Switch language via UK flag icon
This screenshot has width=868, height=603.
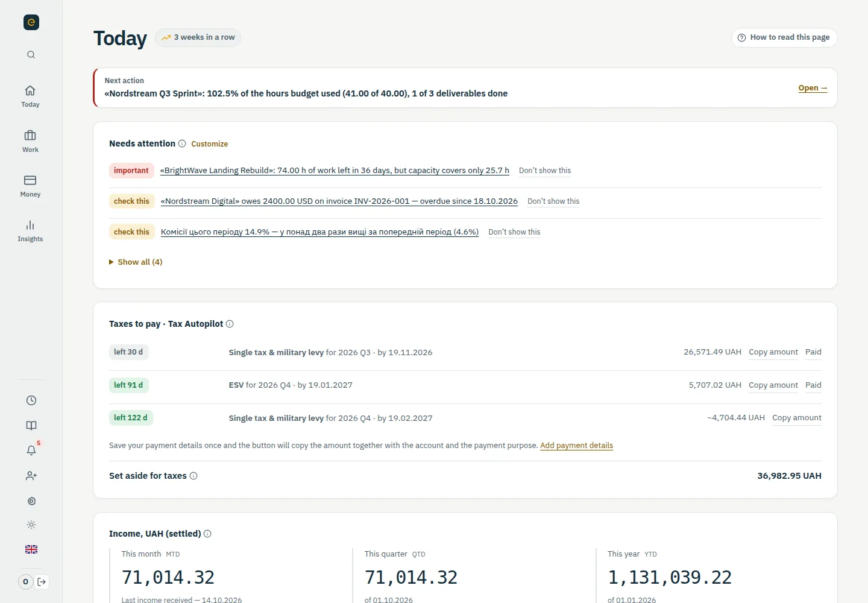(x=31, y=549)
